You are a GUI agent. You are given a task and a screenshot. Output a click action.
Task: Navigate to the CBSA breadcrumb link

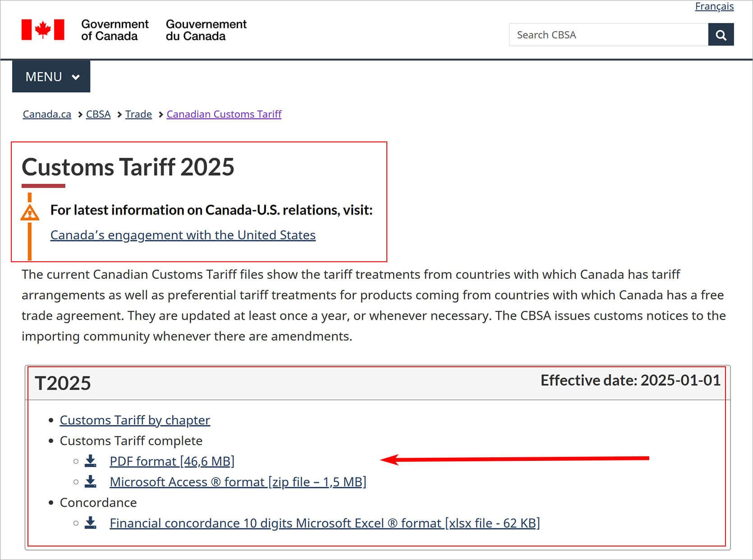point(98,114)
